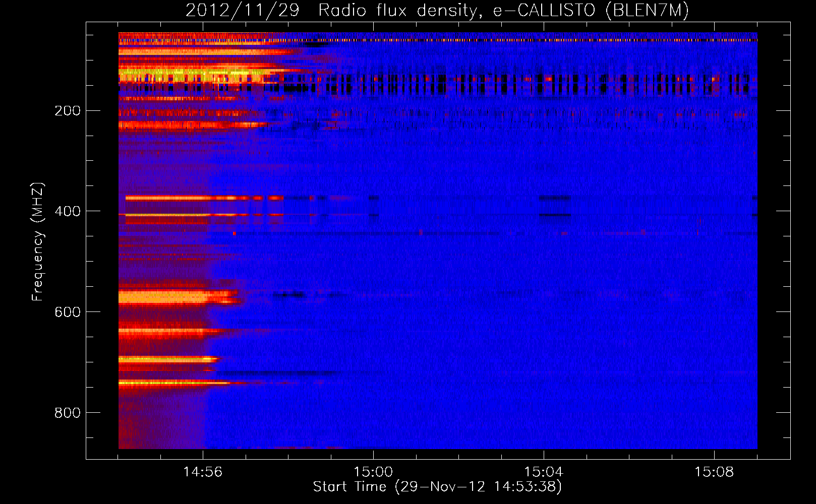The height and width of the screenshot is (504, 816).
Task: Click the '15:08' time axis label
Action: click(714, 472)
